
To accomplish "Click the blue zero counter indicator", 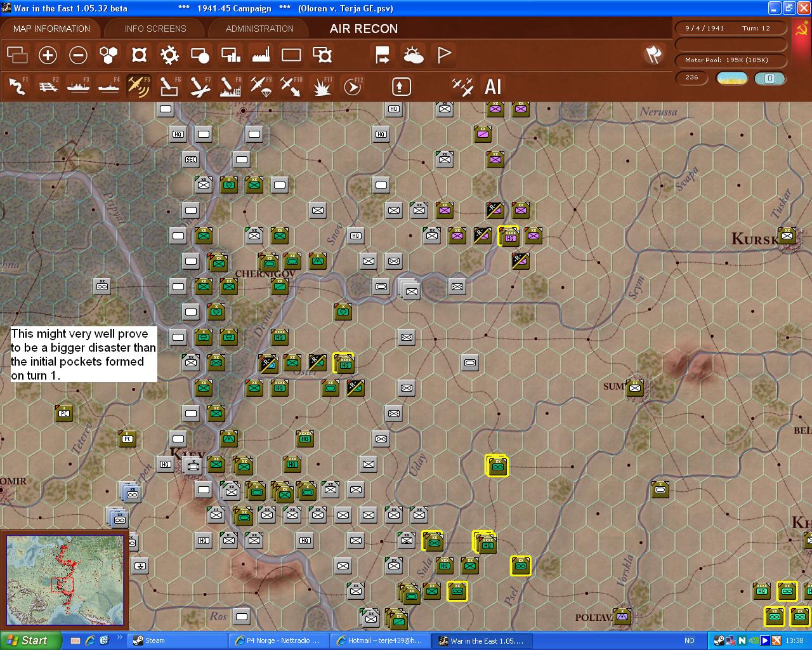I will coord(769,78).
